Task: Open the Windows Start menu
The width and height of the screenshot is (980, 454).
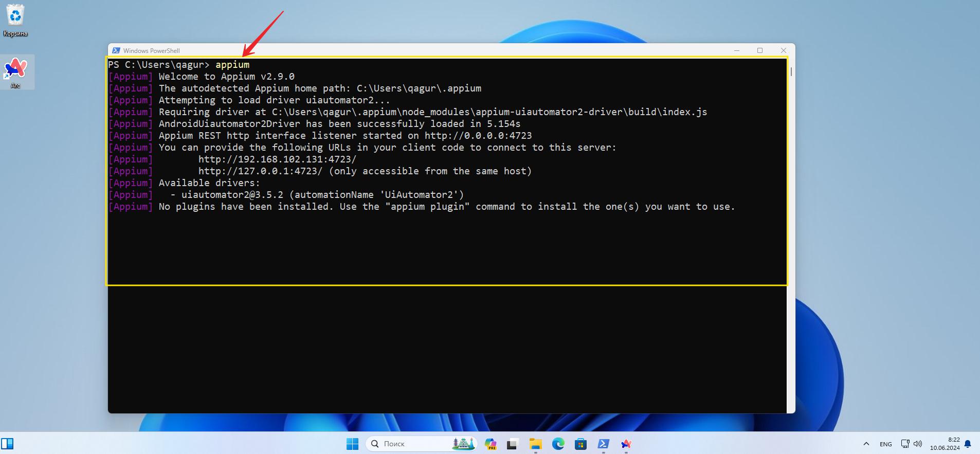Action: pyautogui.click(x=352, y=444)
